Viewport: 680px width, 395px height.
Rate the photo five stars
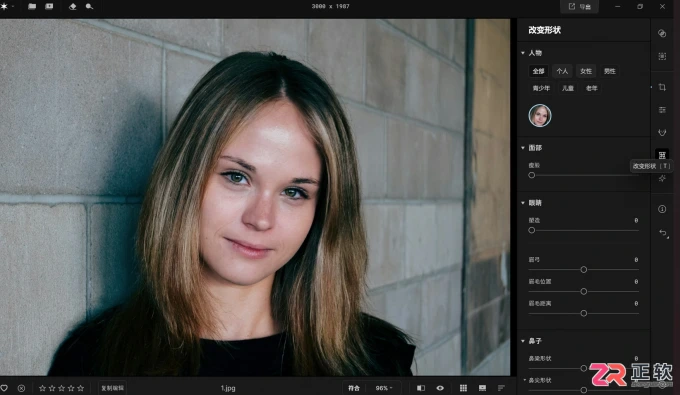point(80,388)
